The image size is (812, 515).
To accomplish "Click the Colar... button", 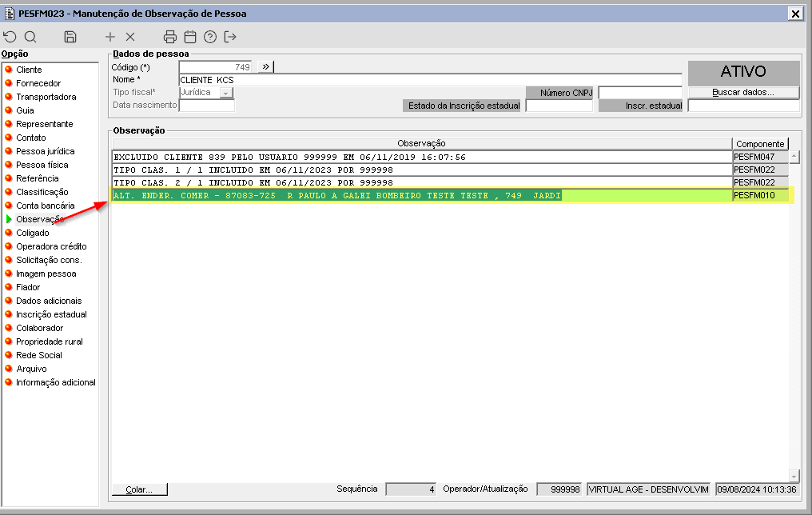I will point(139,489).
